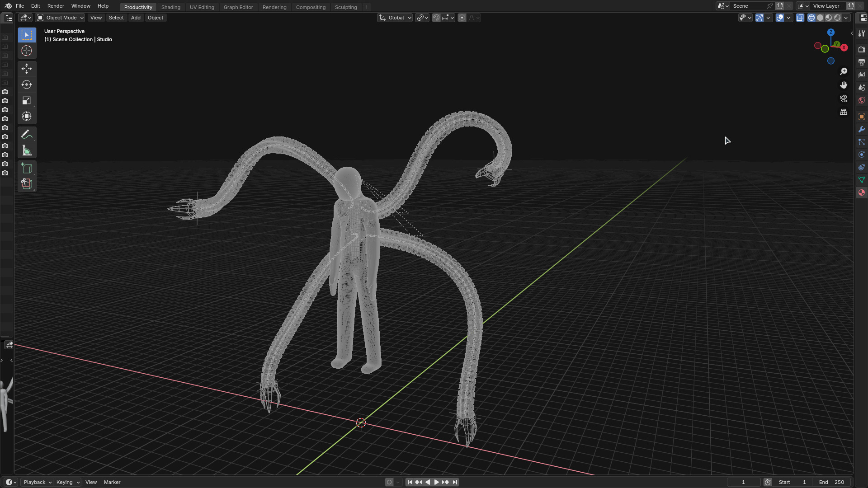Switch to the Sculpting workspace tab
The image size is (868, 488).
pos(346,7)
